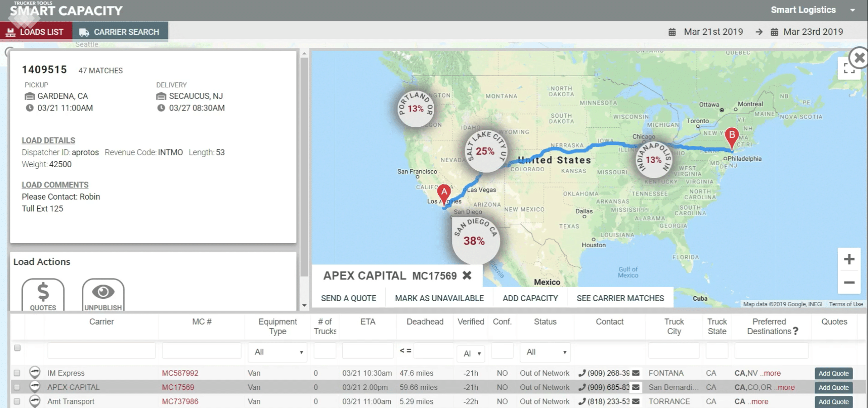
Task: Call APEX CAPITAL phone icon (909) 685
Action: pyautogui.click(x=582, y=387)
